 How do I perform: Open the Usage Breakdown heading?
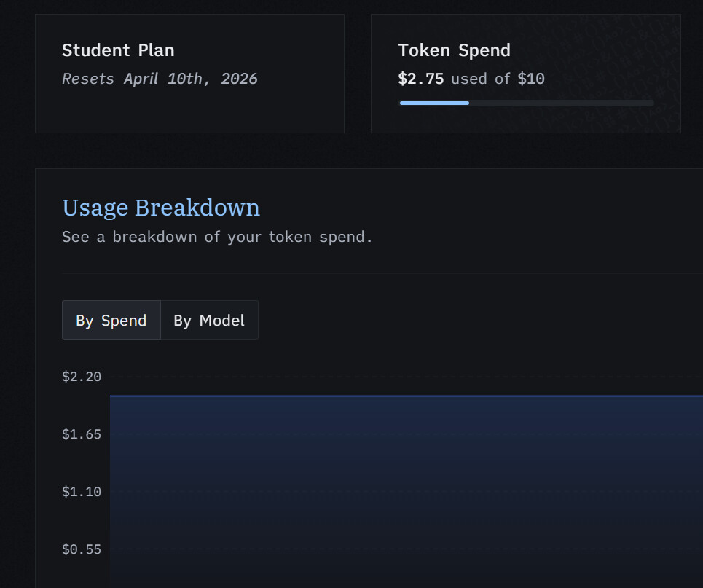(x=161, y=208)
